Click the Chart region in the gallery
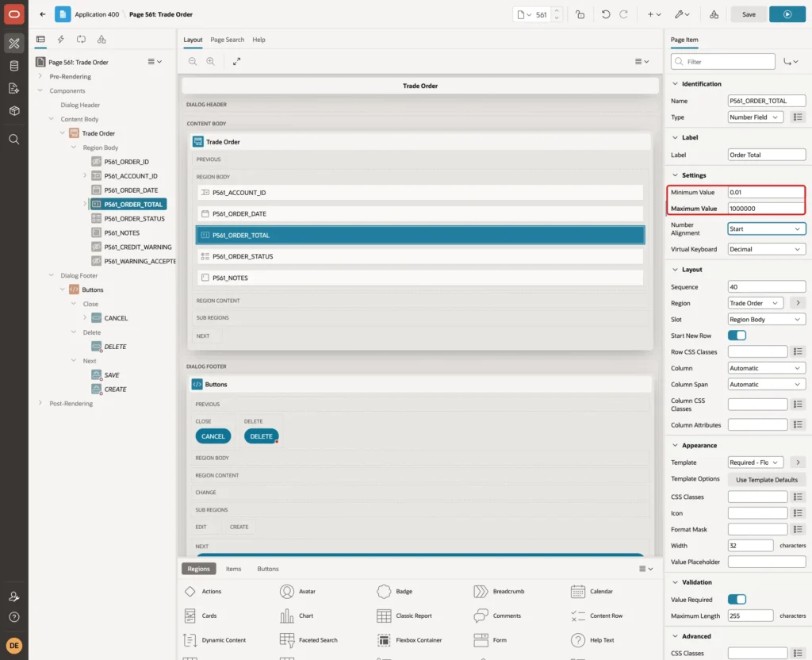Image resolution: width=812 pixels, height=660 pixels. pyautogui.click(x=297, y=616)
